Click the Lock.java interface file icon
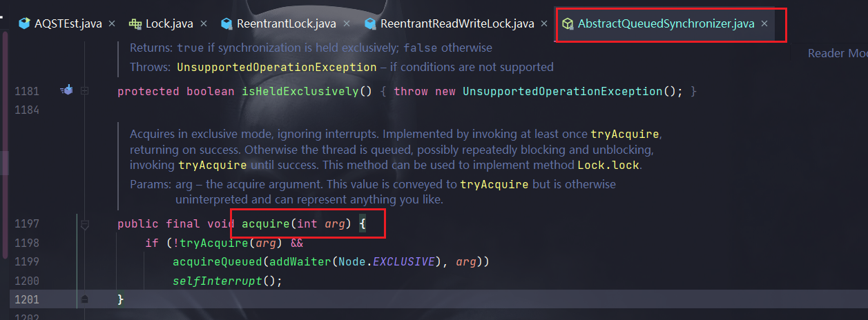This screenshot has height=320, width=868. (x=135, y=23)
